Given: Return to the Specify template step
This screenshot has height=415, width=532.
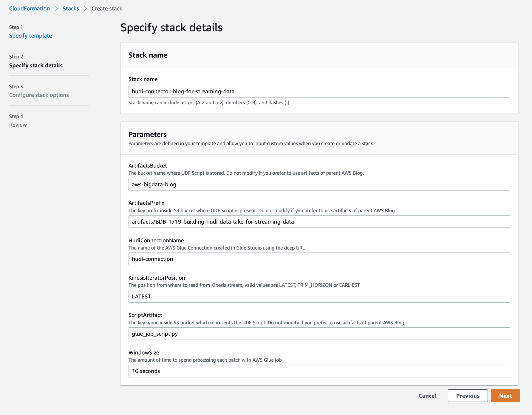Looking at the screenshot, I should click(x=30, y=36).
